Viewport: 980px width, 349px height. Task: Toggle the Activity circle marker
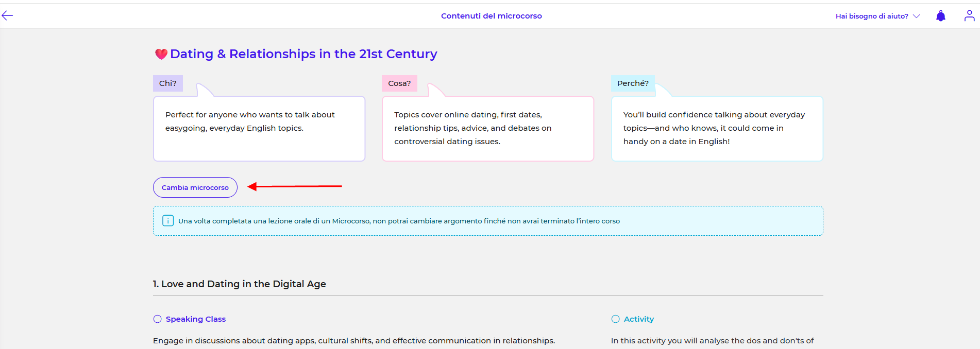tap(615, 319)
